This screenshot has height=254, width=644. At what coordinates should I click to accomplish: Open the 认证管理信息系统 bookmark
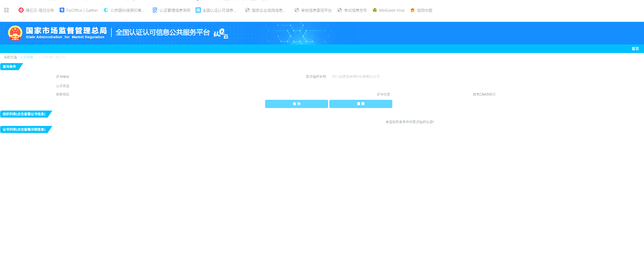(x=172, y=10)
